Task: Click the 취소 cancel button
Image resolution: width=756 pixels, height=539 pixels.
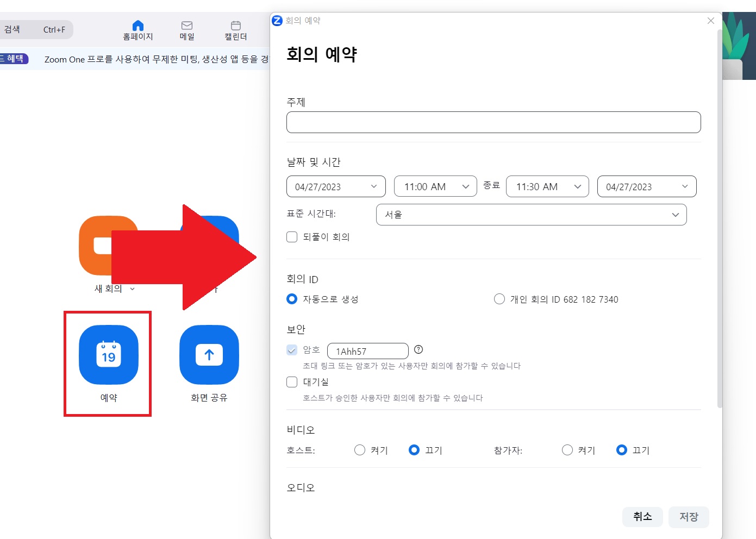Action: tap(642, 517)
